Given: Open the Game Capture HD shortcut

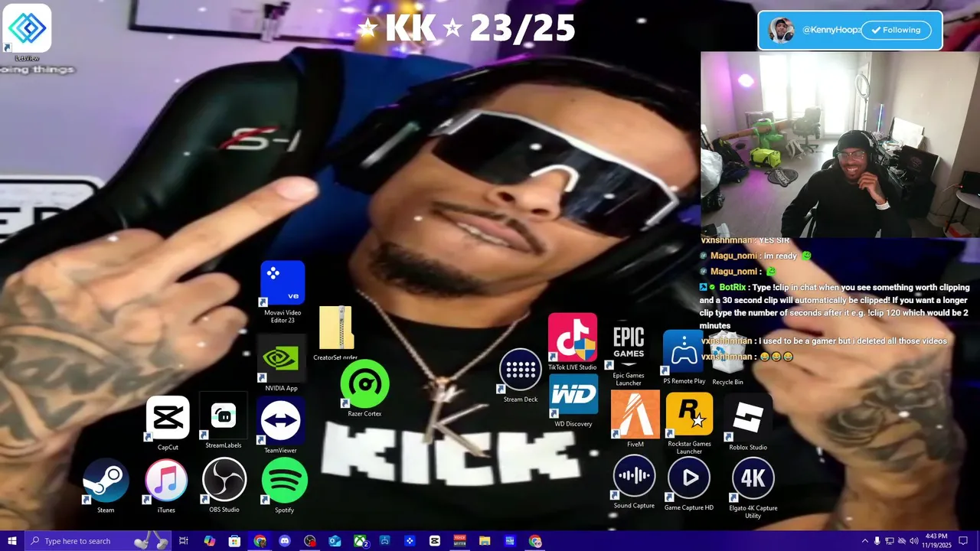Looking at the screenshot, I should 689,483.
